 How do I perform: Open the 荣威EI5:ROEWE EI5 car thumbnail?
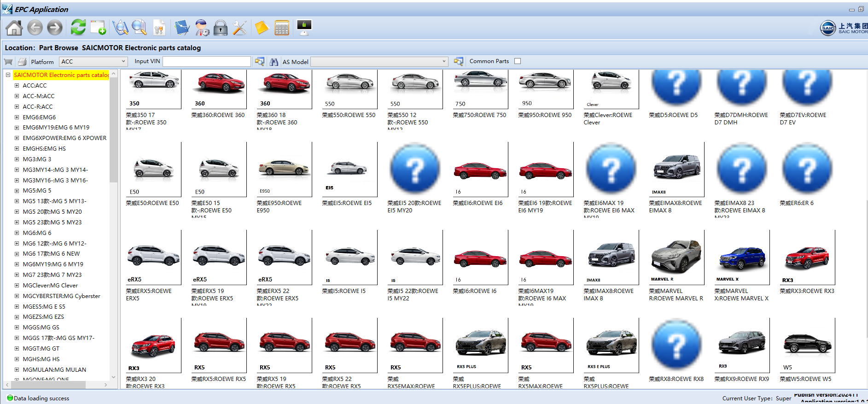click(x=350, y=170)
